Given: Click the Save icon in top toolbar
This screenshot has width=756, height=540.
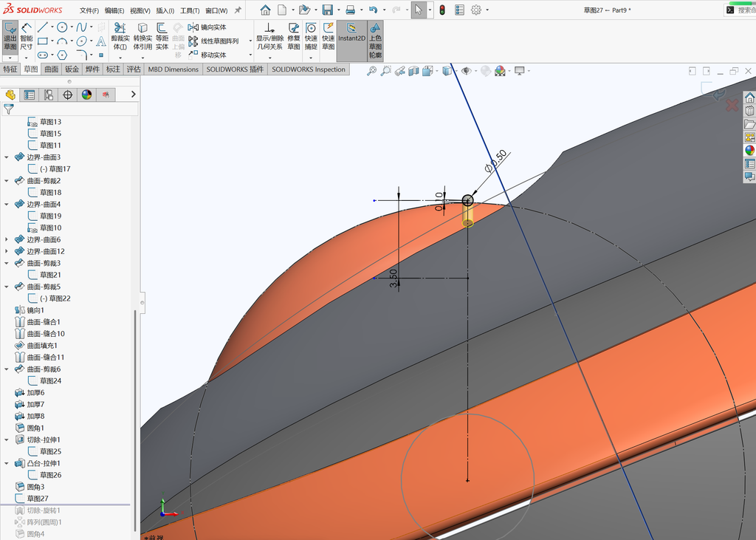Looking at the screenshot, I should (327, 10).
